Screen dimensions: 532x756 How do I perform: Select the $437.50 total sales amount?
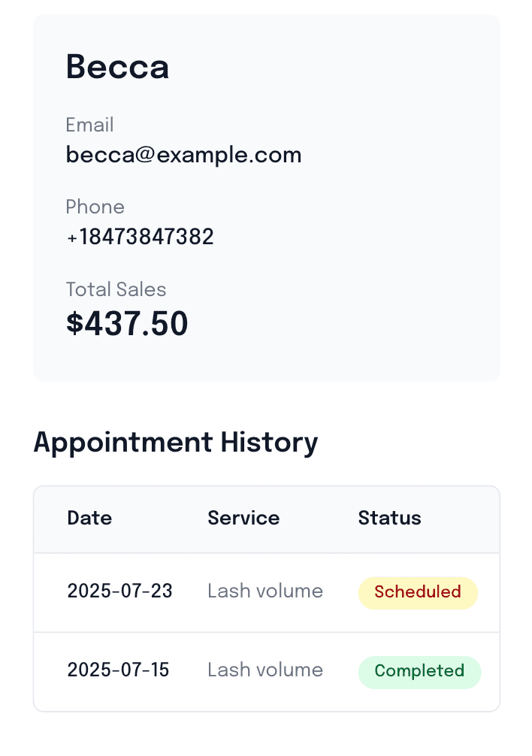(127, 324)
